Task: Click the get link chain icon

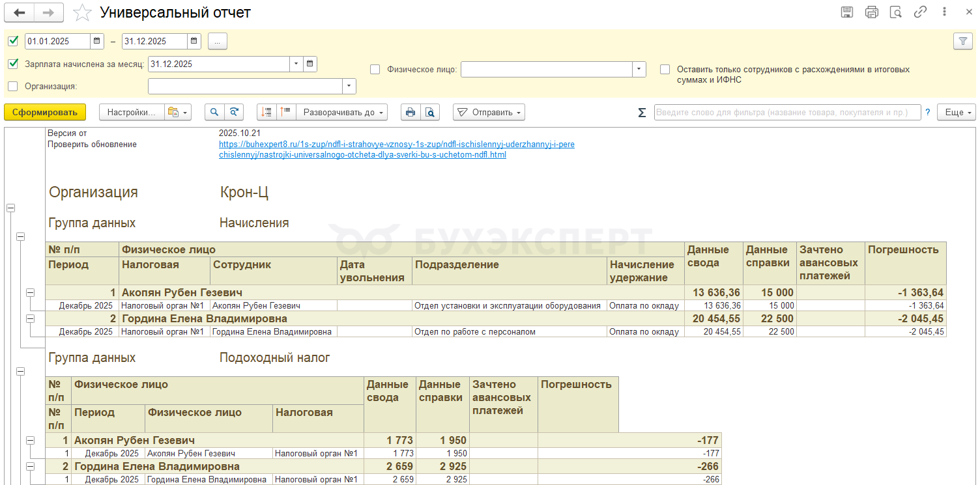Action: [x=920, y=12]
